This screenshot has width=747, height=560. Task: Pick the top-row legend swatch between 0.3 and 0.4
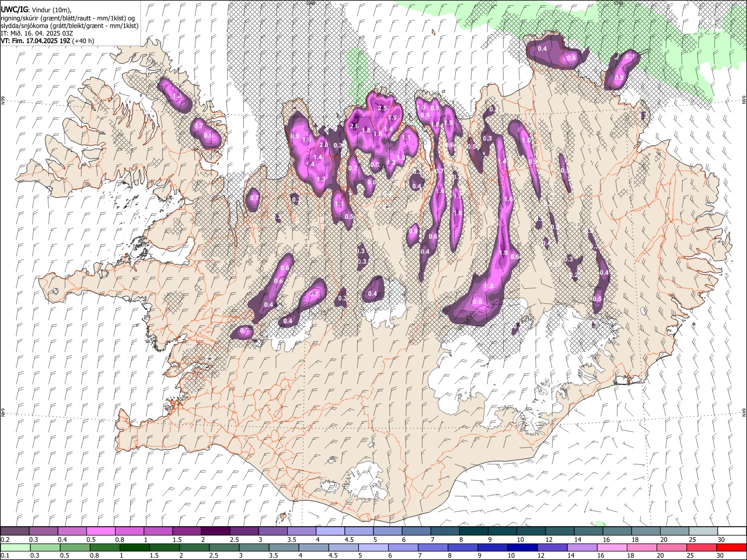pos(43,531)
